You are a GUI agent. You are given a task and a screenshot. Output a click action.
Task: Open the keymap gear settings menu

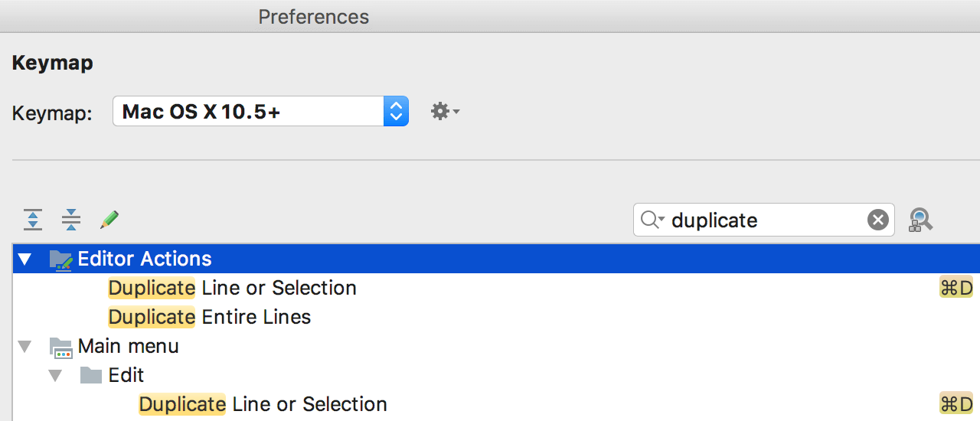pyautogui.click(x=443, y=112)
